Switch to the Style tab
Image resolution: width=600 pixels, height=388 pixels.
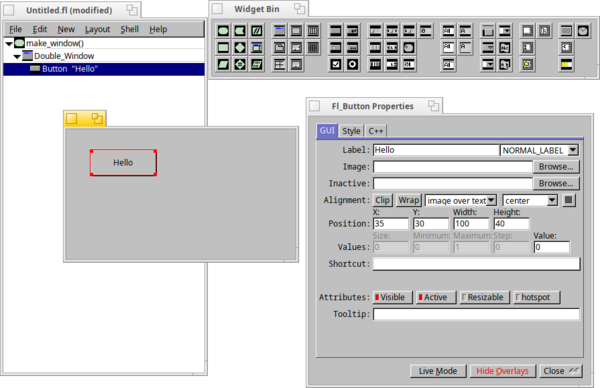(351, 131)
